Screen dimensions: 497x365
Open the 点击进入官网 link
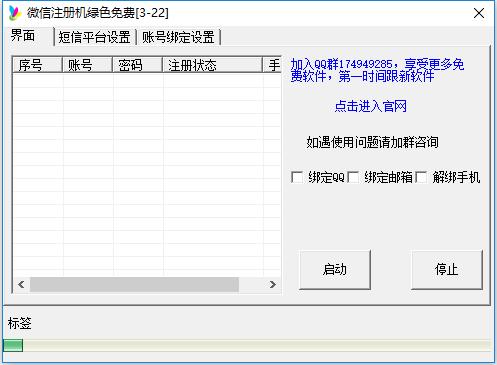(x=371, y=106)
